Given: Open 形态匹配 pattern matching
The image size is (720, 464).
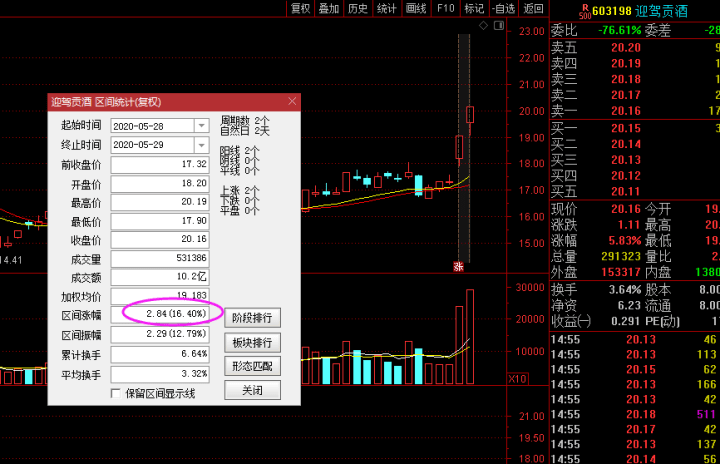Looking at the screenshot, I should pos(252,366).
